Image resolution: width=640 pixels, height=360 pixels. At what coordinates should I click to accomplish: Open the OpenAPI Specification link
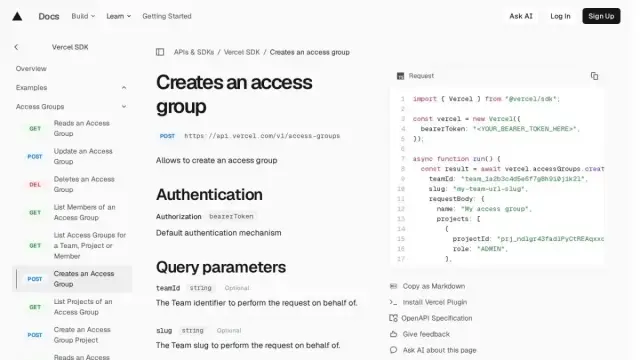point(437,318)
